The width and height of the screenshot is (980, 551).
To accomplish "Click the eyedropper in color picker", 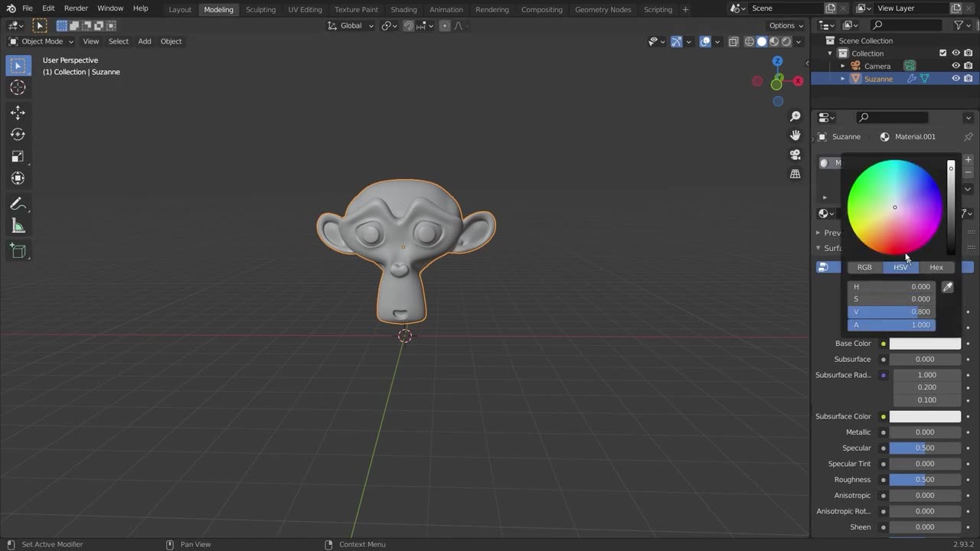I will tap(947, 287).
